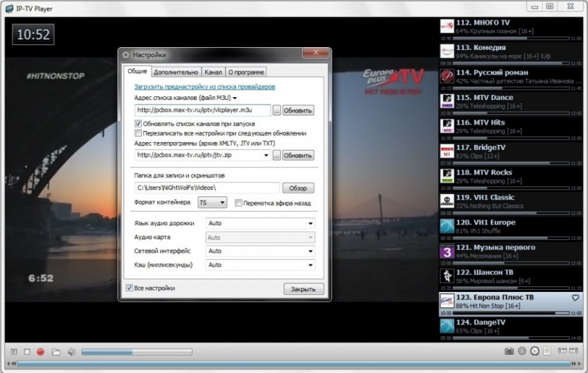
Task: Add Европа Плюс ТВ to favorites heart
Action: click(576, 297)
